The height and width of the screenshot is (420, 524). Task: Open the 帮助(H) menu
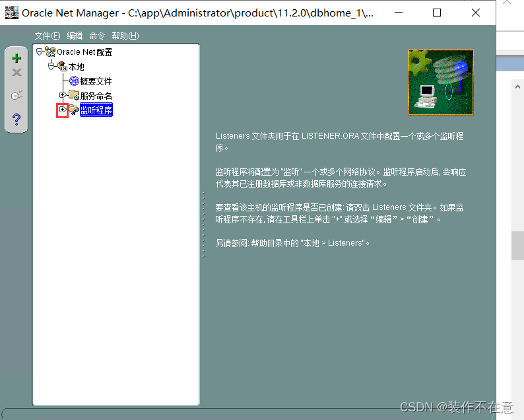tap(125, 36)
